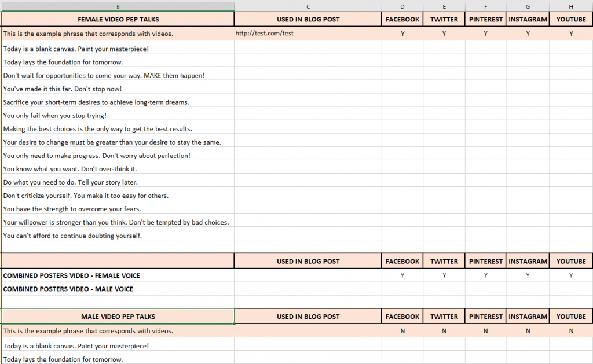
Task: Open the http://test.com/test link
Action: (265, 34)
